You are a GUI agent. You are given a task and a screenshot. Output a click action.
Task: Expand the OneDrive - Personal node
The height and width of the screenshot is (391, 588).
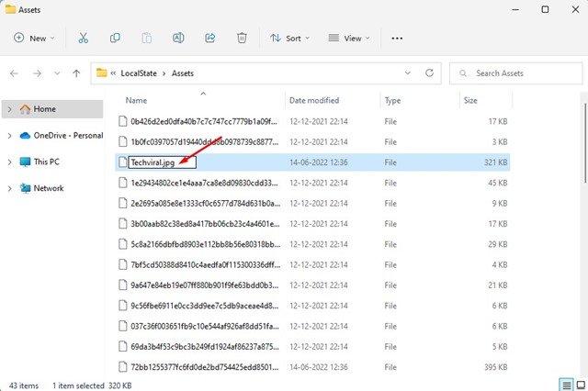10,136
